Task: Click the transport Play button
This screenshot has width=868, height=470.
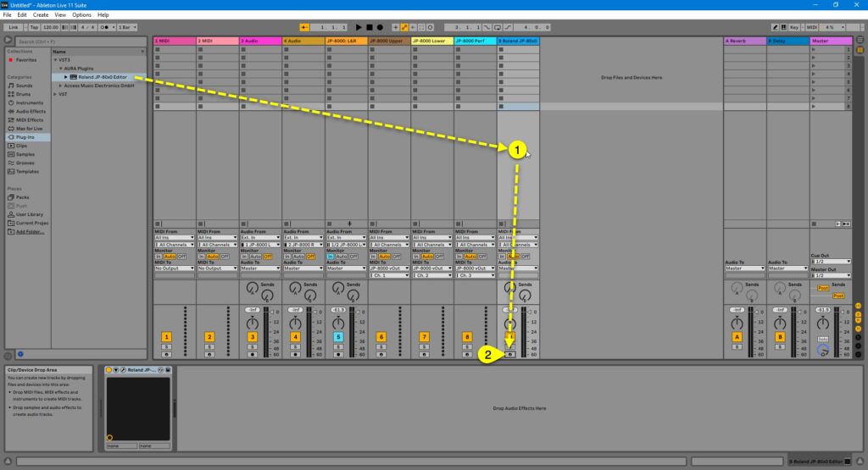Action: [x=359, y=27]
